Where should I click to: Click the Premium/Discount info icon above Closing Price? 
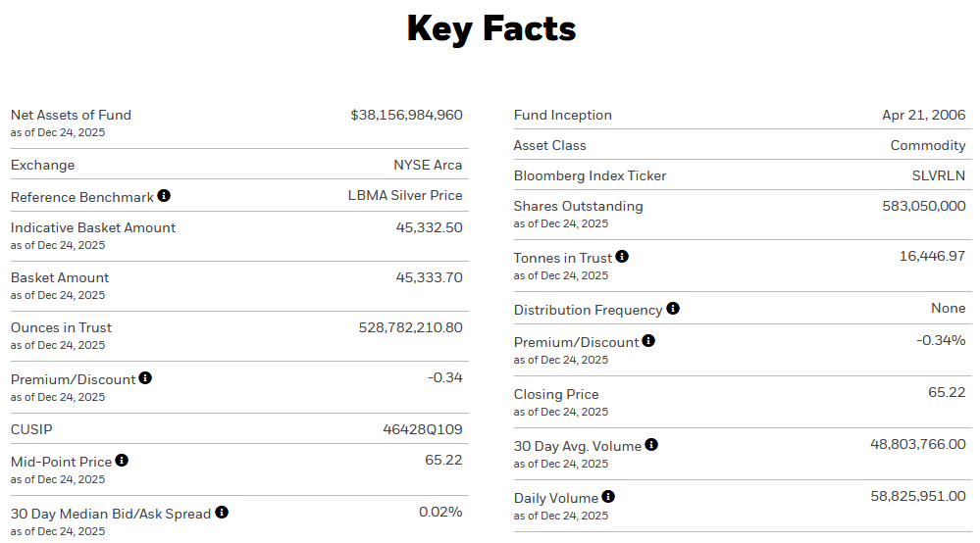[648, 341]
